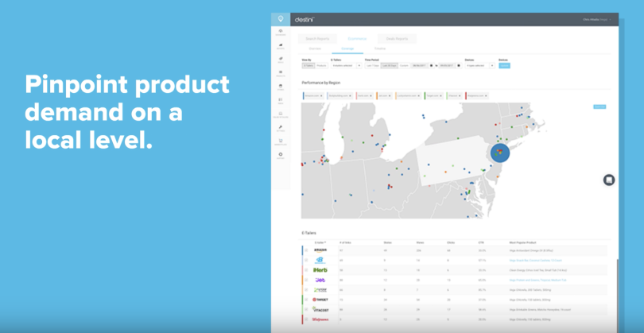Image resolution: width=644 pixels, height=333 pixels.
Task: Open the shopping cart sidebar icon
Action: [281, 142]
